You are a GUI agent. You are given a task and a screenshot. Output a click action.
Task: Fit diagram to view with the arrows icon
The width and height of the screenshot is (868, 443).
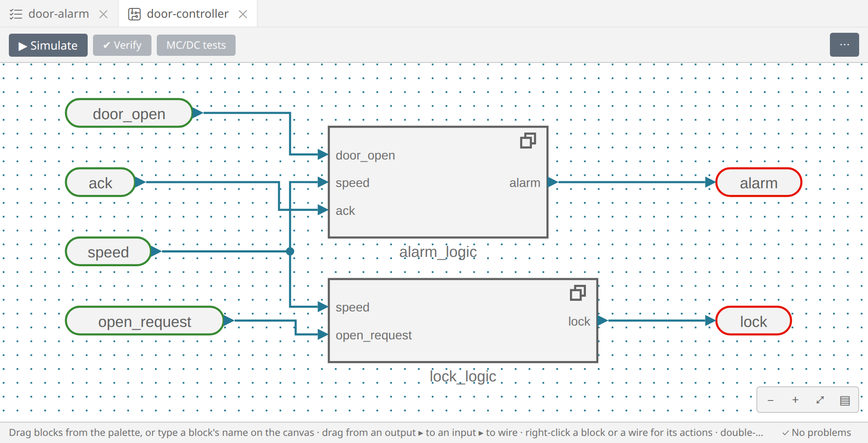pos(820,400)
